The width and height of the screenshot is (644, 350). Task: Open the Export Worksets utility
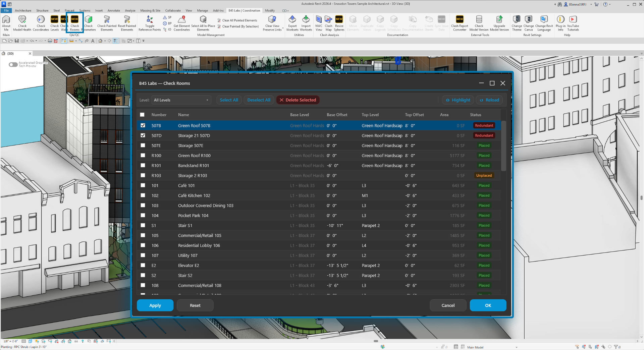pyautogui.click(x=292, y=23)
